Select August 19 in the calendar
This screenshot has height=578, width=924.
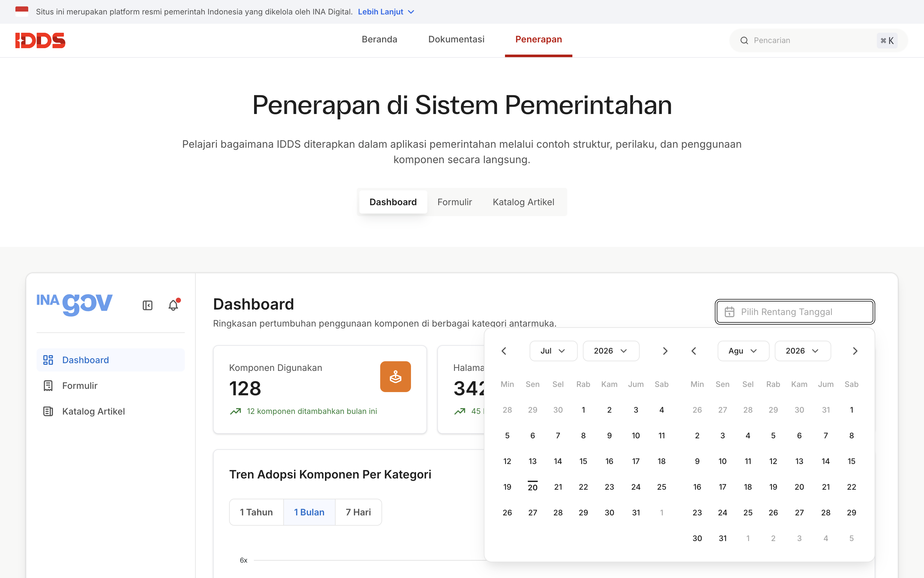click(x=773, y=487)
